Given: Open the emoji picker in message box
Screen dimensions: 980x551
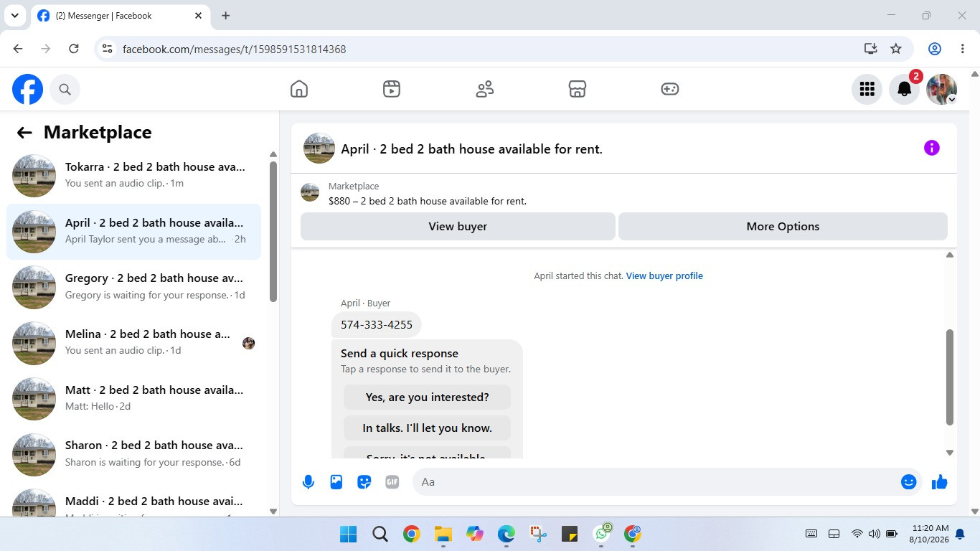Looking at the screenshot, I should pyautogui.click(x=908, y=482).
